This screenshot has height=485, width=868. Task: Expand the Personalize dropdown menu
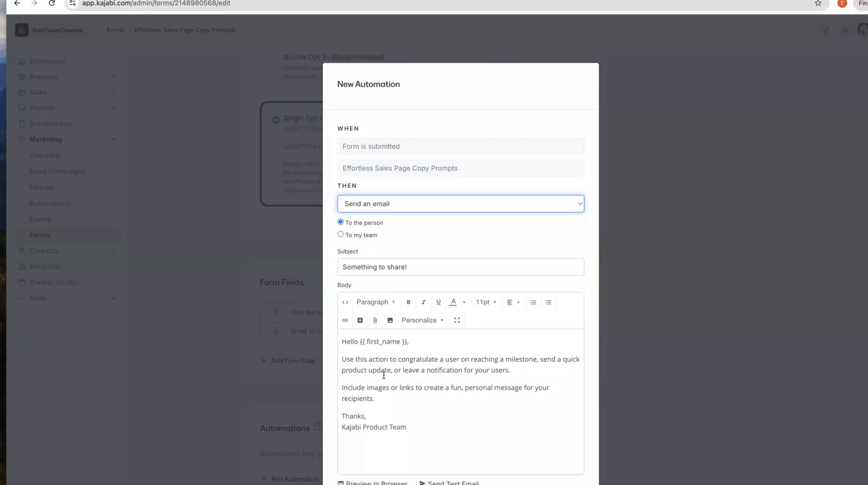[x=422, y=320]
